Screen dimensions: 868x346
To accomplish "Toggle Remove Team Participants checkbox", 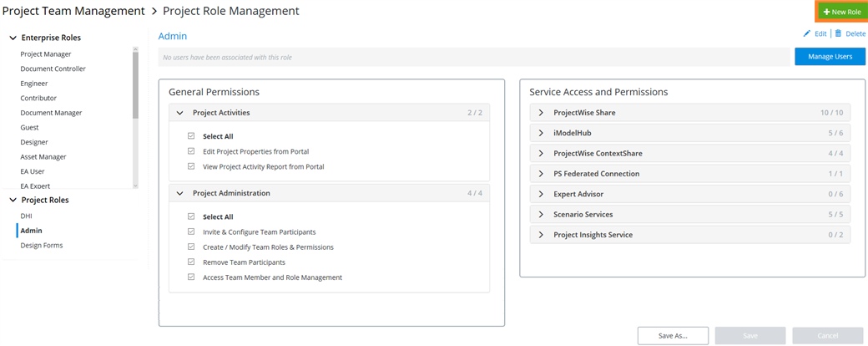I will [191, 262].
